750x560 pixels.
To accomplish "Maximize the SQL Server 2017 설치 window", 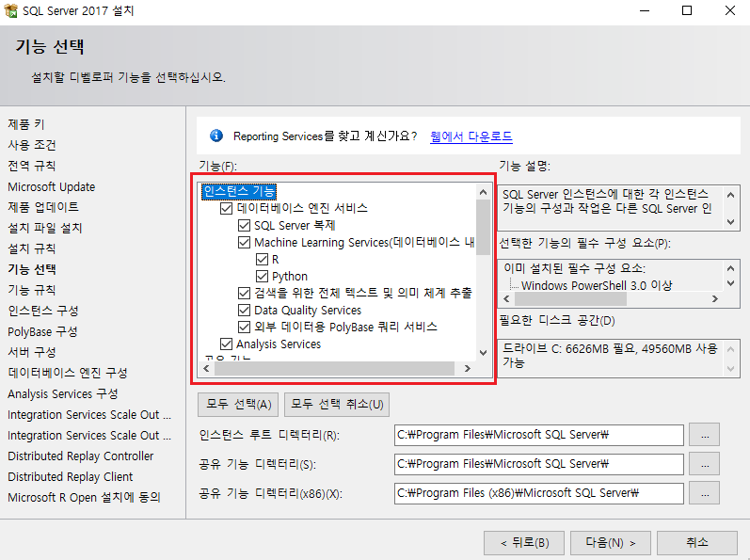I will pyautogui.click(x=687, y=10).
